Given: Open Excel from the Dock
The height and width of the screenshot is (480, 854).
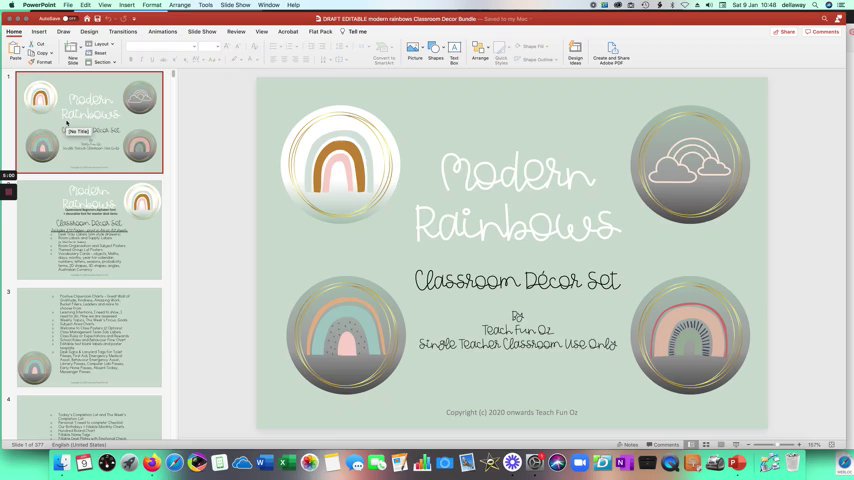Looking at the screenshot, I should click(x=286, y=463).
